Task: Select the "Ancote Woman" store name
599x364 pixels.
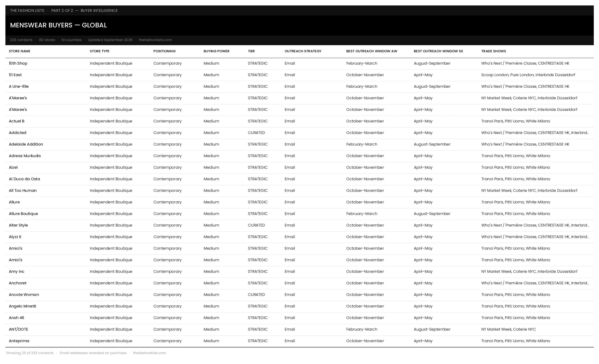Action: click(x=24, y=295)
